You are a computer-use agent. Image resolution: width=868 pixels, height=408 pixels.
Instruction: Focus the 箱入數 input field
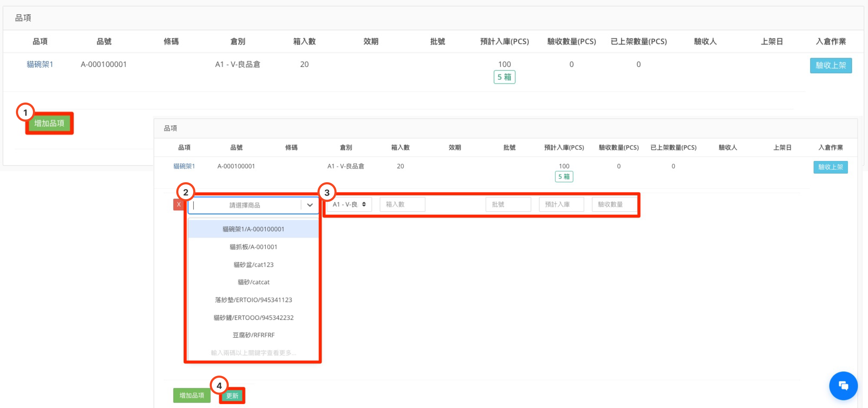pyautogui.click(x=402, y=204)
